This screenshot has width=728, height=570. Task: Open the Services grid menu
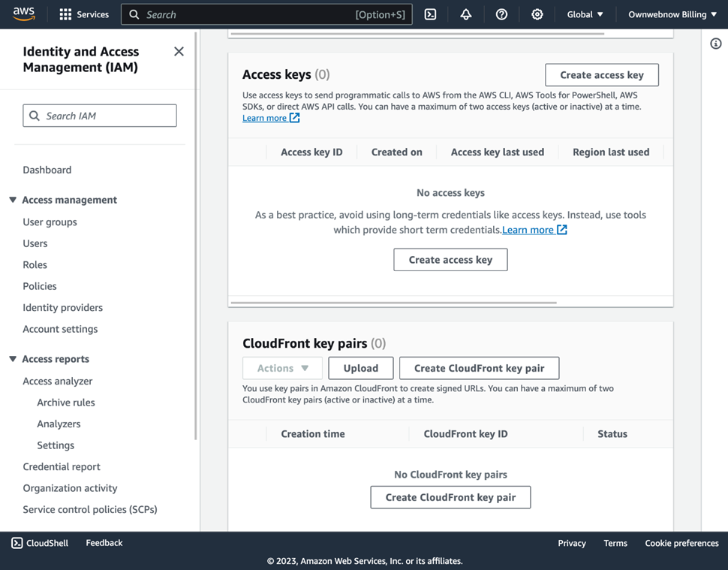65,14
